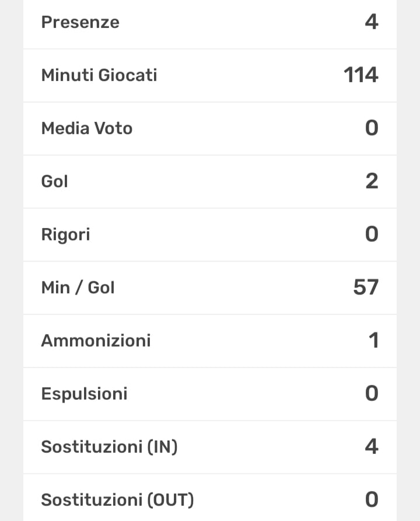Click the Presenze row label
Image resolution: width=420 pixels, height=521 pixels.
pyautogui.click(x=80, y=22)
